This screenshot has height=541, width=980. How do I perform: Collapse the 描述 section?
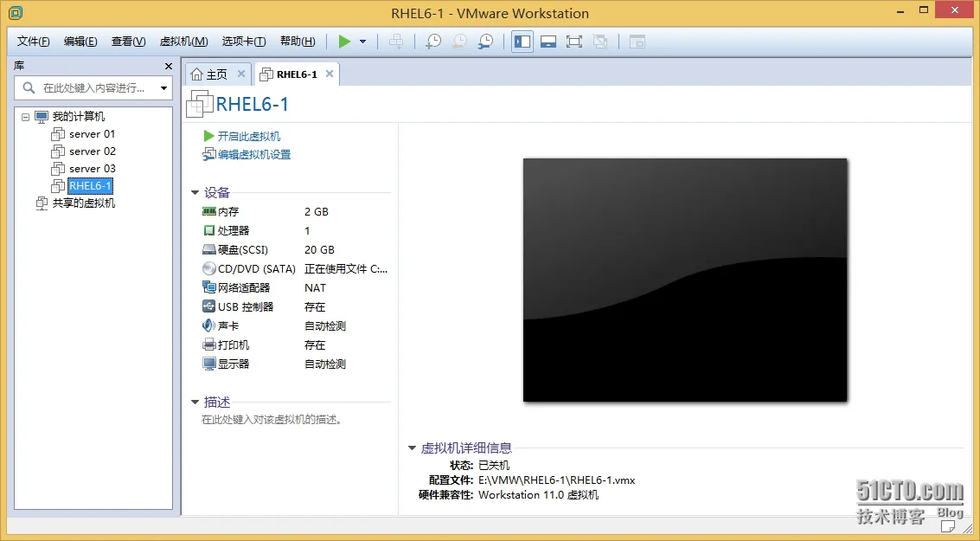195,403
